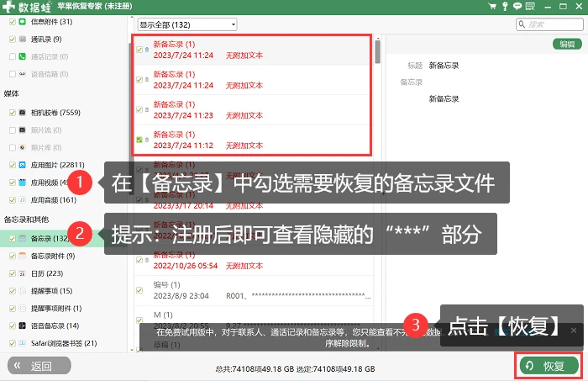Click the green 恢复 button
Image resolution: width=588 pixels, height=381 pixels.
pos(549,366)
